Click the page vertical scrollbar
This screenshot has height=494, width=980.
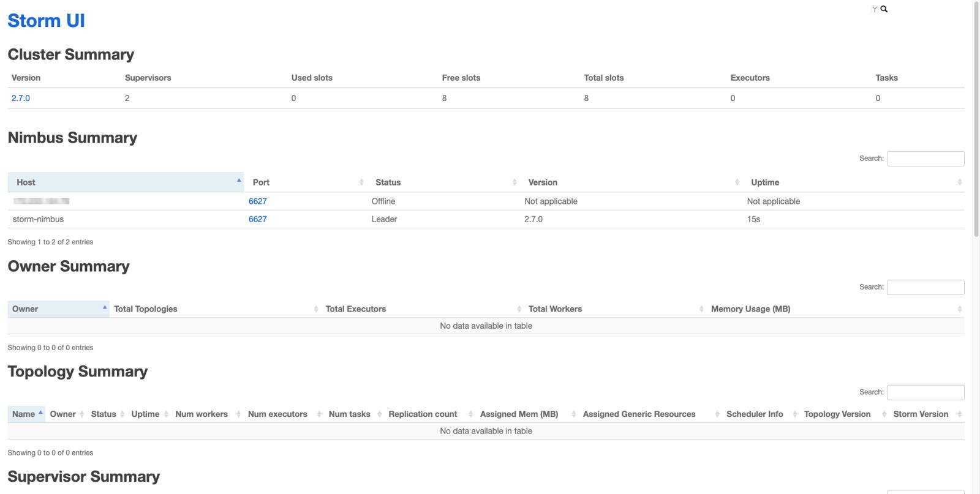(976, 122)
